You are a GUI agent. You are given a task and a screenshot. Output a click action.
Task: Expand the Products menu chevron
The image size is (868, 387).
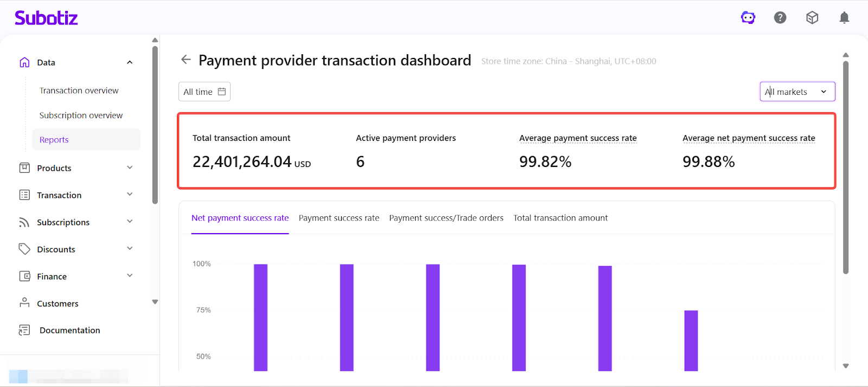click(x=130, y=167)
